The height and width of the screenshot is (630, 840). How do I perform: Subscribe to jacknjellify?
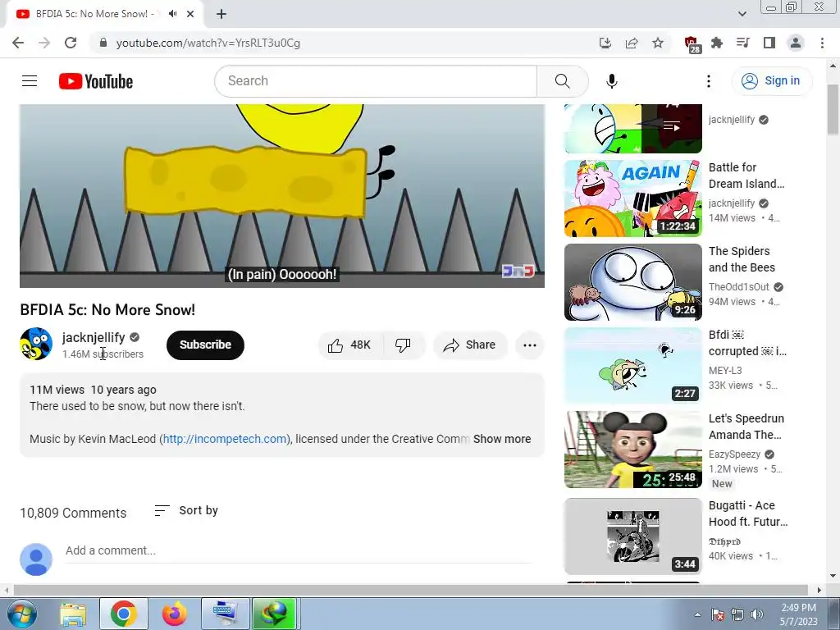(x=205, y=345)
